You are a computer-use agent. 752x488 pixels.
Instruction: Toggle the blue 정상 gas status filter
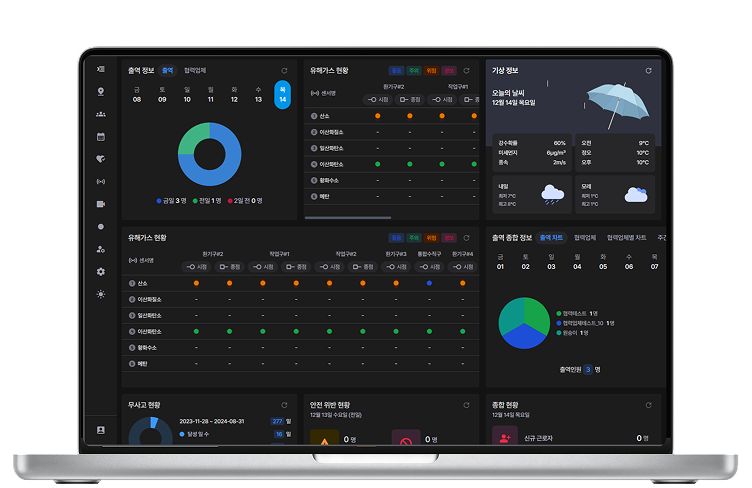(396, 71)
